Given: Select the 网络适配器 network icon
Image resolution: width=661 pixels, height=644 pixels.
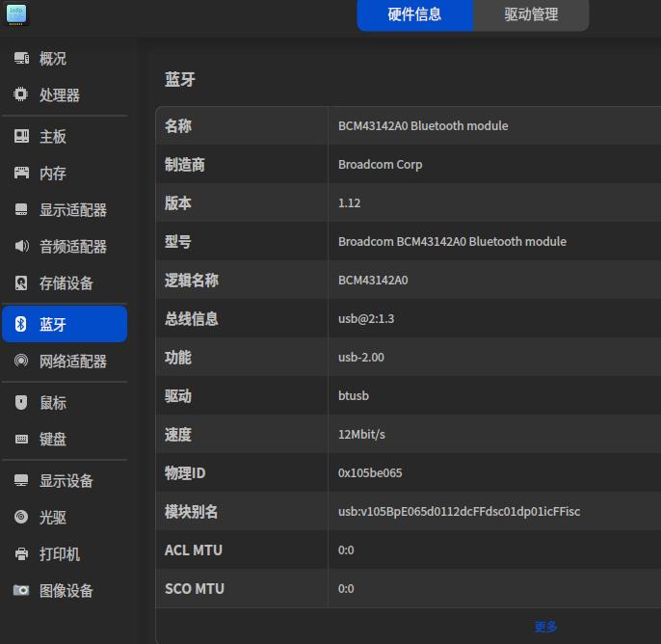Looking at the screenshot, I should pos(21,361).
